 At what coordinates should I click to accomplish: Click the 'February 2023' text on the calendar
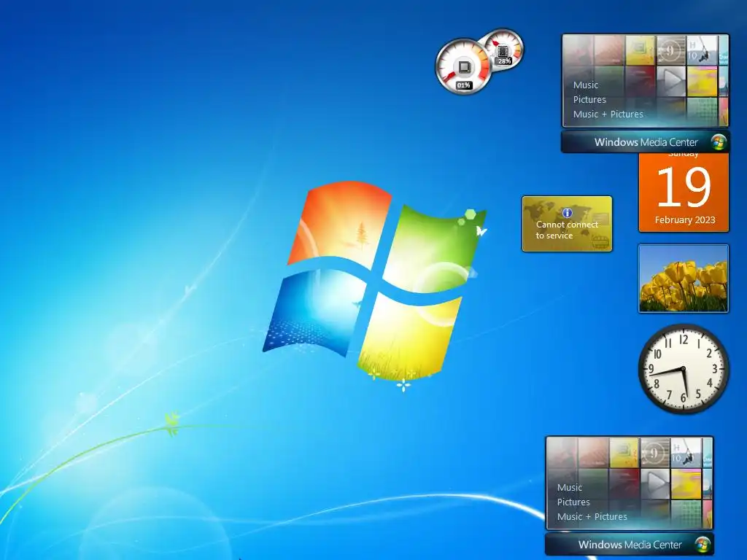point(684,220)
